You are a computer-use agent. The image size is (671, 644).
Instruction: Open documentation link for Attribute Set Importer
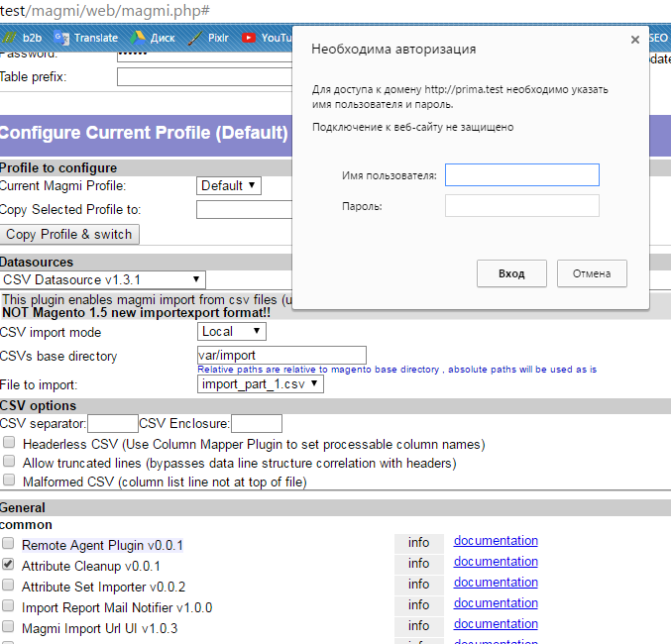(496, 583)
